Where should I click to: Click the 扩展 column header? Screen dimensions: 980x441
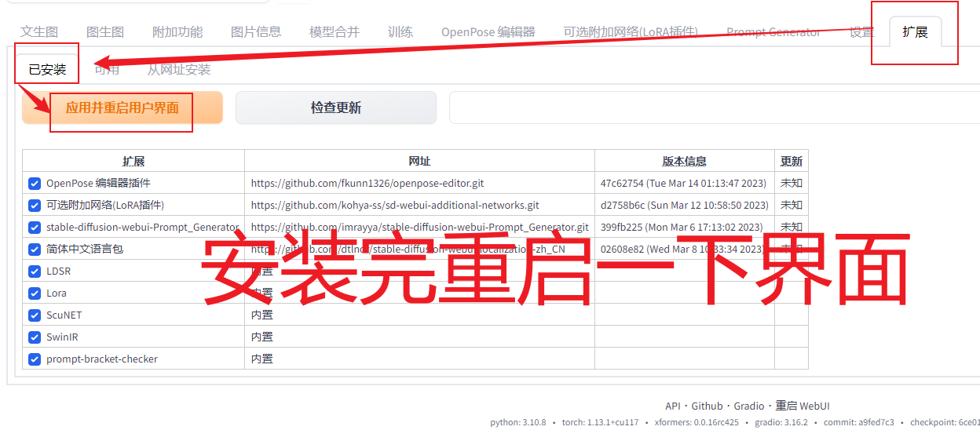(133, 161)
